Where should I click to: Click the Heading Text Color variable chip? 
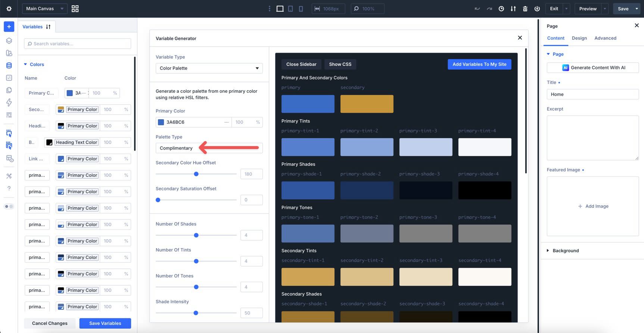point(77,142)
